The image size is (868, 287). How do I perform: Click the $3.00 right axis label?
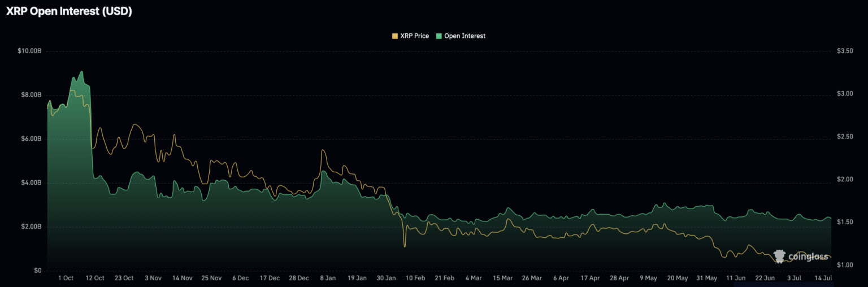(845, 94)
